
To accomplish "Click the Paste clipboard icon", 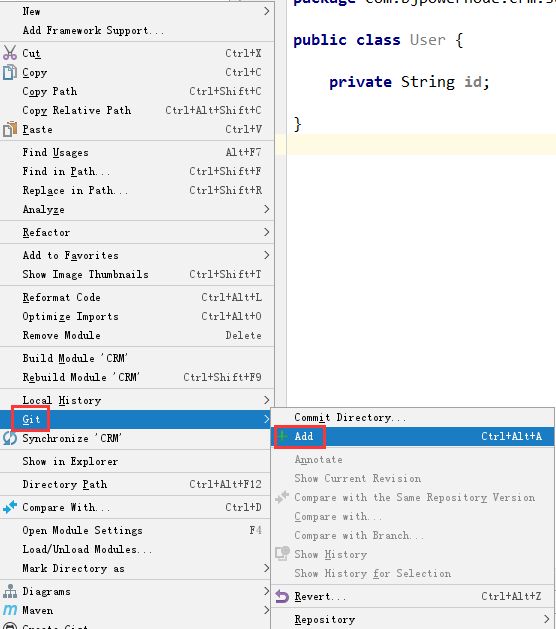I will (10, 129).
